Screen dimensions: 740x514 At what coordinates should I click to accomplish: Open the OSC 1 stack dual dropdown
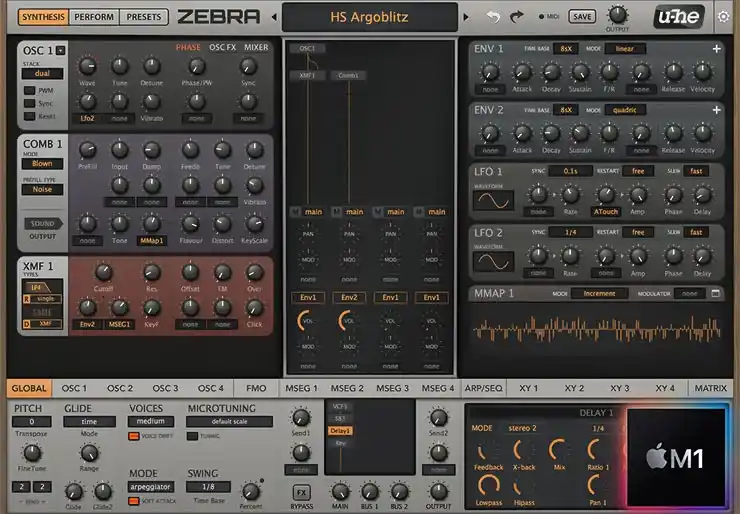pos(42,74)
